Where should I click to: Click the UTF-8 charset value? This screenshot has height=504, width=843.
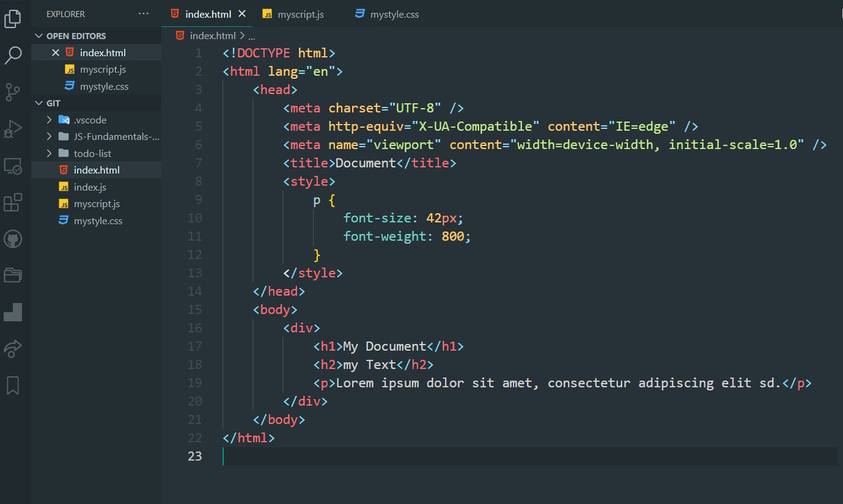tap(415, 108)
